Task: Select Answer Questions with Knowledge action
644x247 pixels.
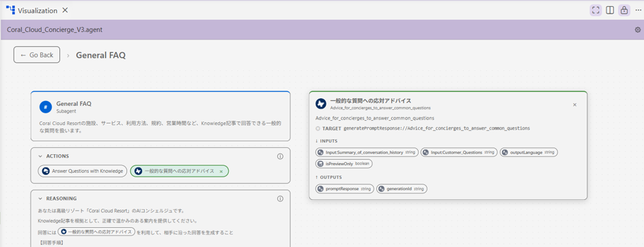Action: click(82, 171)
